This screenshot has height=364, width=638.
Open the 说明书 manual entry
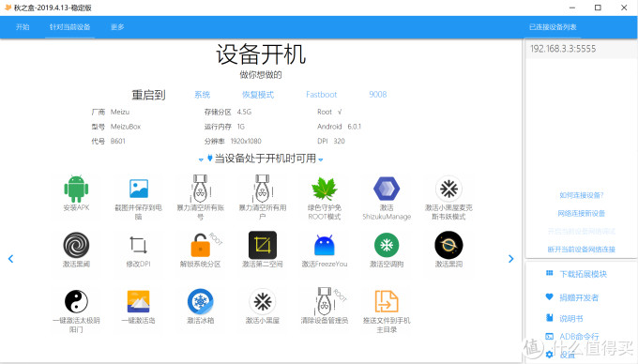click(571, 318)
